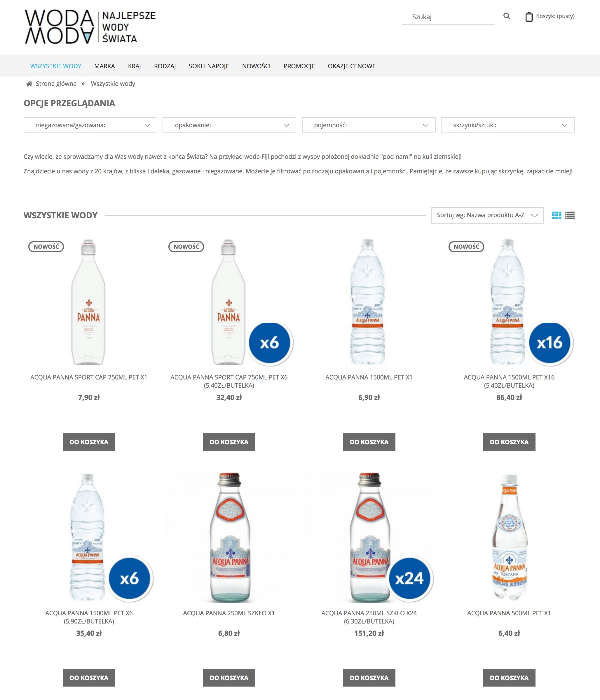Click the x24 pack badge
This screenshot has width=600, height=700.
click(x=409, y=578)
